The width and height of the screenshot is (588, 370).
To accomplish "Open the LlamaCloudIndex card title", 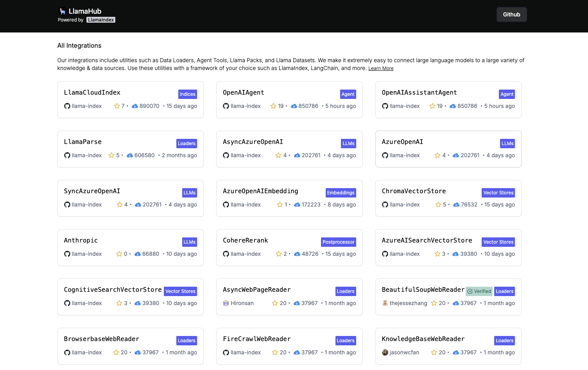I will pyautogui.click(x=92, y=93).
